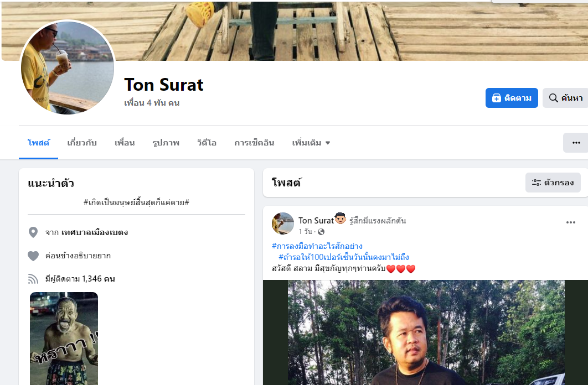Open the post photo of the man
The image size is (588, 385).
point(426,332)
